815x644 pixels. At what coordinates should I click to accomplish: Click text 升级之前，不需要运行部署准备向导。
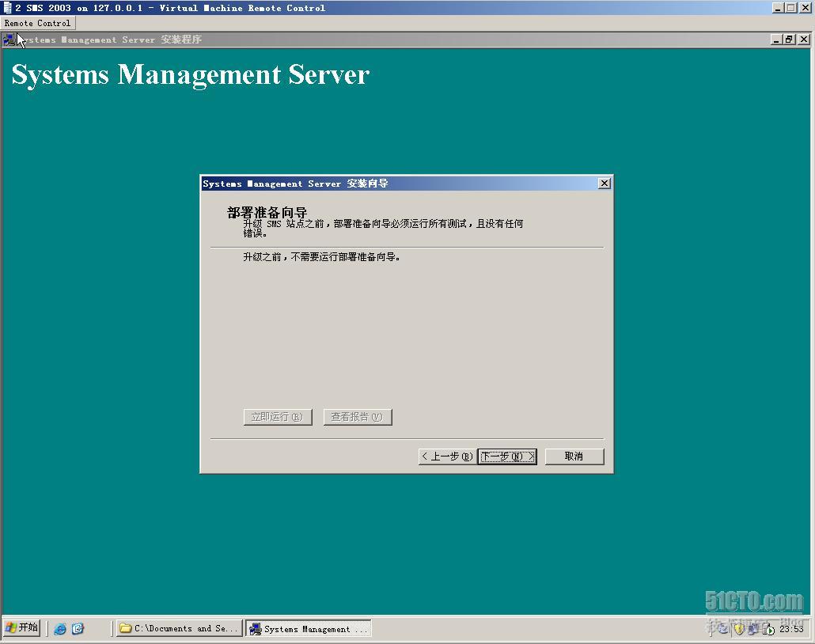tap(322, 257)
